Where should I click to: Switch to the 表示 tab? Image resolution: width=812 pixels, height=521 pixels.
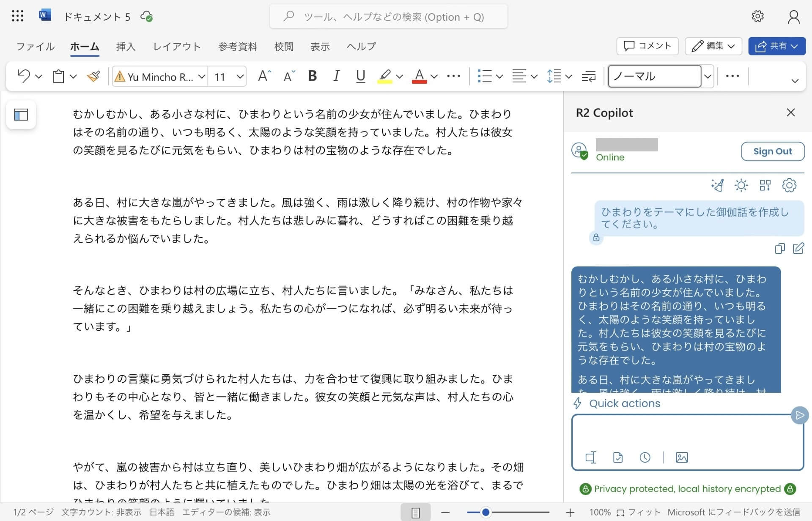pyautogui.click(x=320, y=46)
